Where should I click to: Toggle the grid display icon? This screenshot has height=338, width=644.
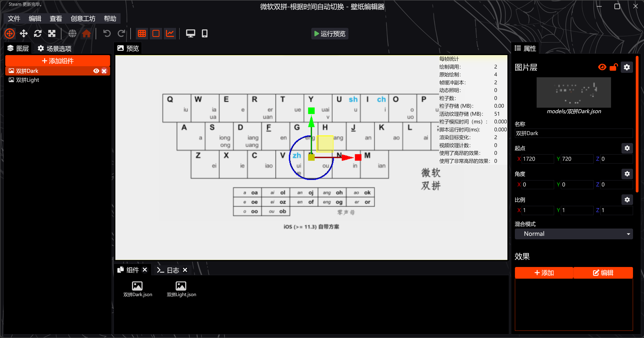click(x=142, y=33)
